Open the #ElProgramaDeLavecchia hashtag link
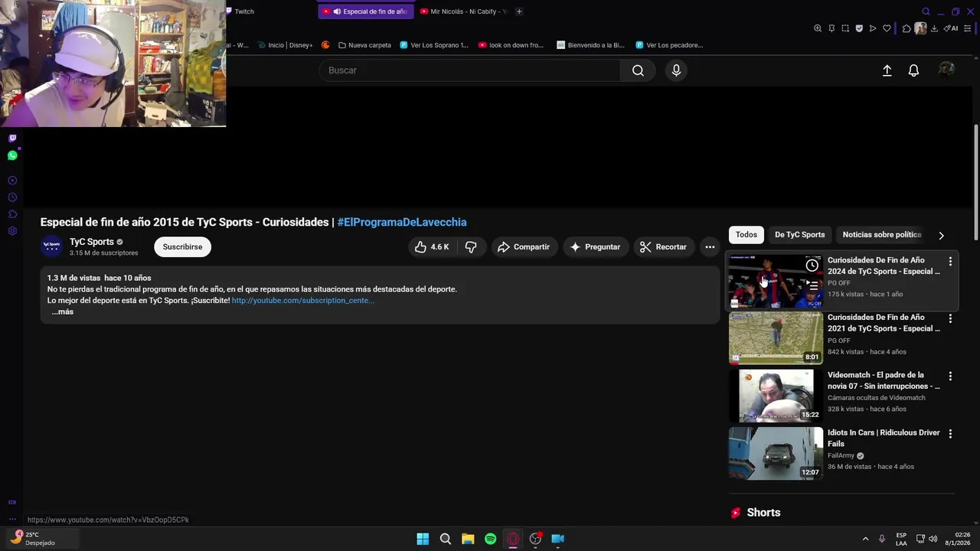The width and height of the screenshot is (980, 551). tap(402, 222)
